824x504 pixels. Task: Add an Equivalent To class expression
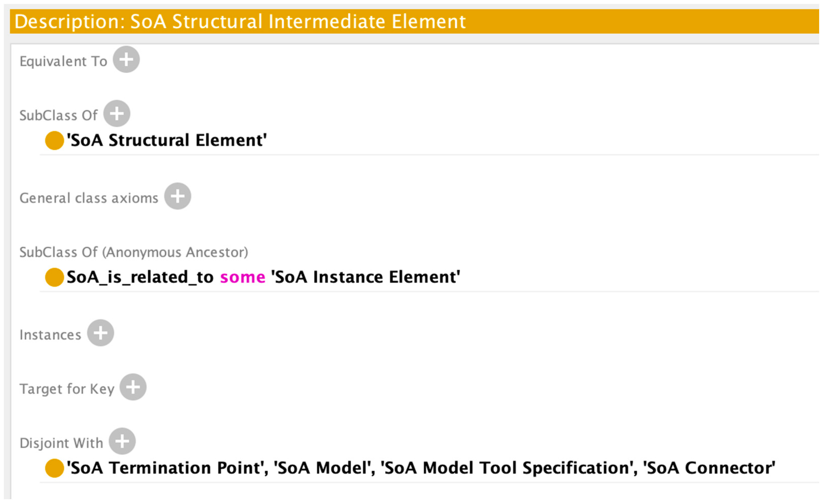coord(126,59)
